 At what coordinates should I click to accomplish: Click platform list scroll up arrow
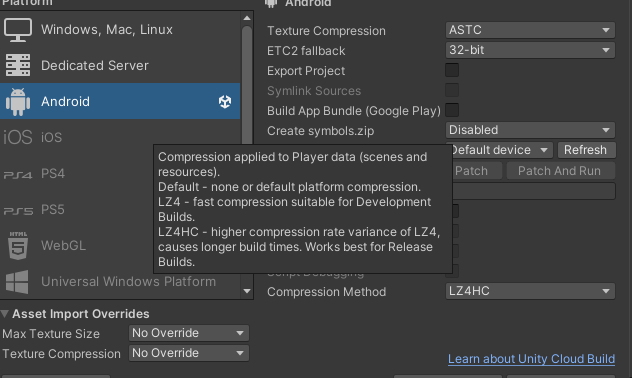247,18
